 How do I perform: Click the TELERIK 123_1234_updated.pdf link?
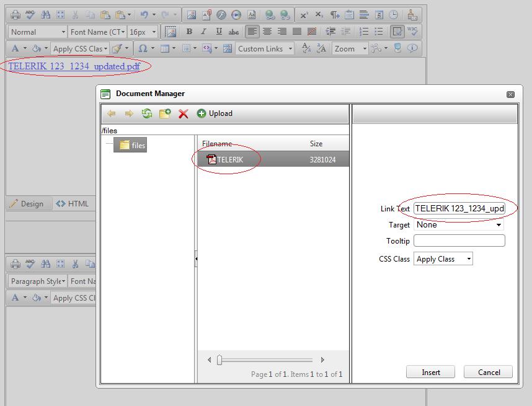[74, 66]
